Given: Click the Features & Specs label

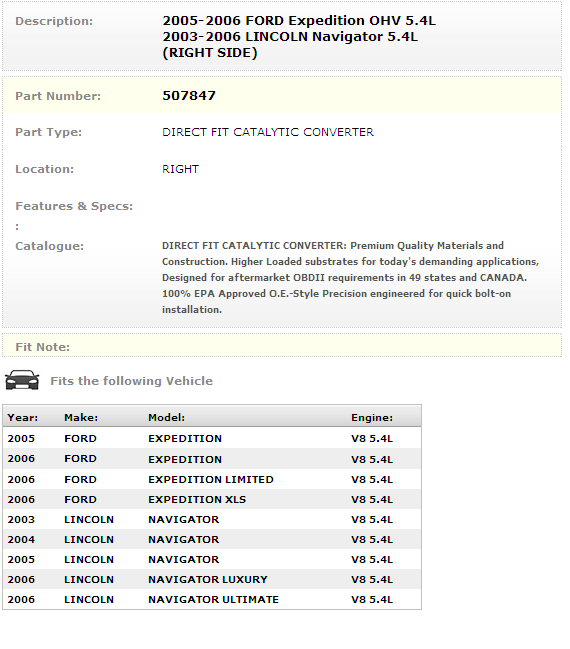Looking at the screenshot, I should (74, 206).
